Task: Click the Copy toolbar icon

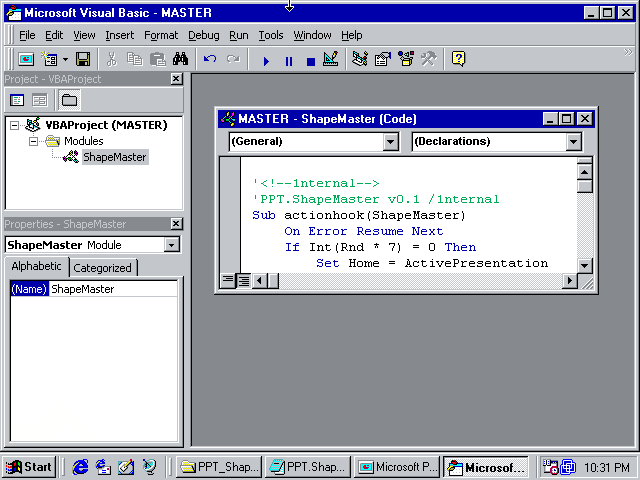Action: click(134, 59)
